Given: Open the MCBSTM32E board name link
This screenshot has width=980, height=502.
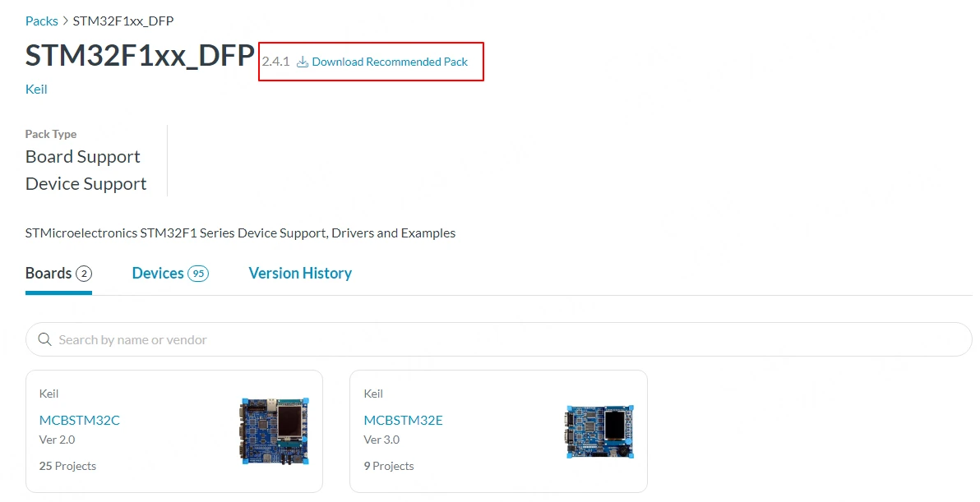Looking at the screenshot, I should (403, 420).
